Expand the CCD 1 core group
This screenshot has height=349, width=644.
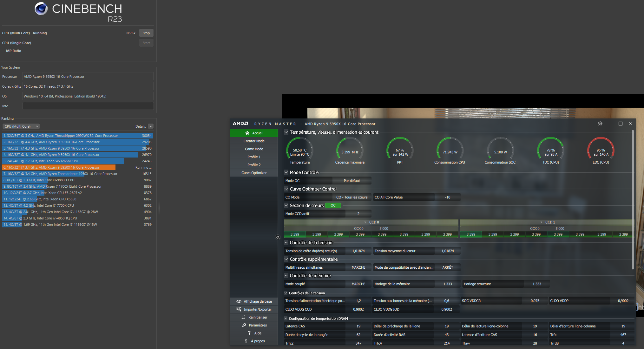(x=541, y=222)
